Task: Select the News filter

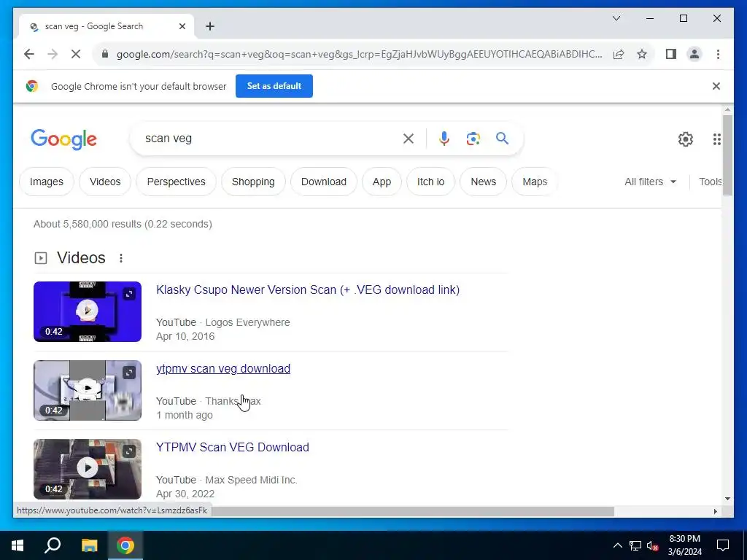Action: pos(483,182)
